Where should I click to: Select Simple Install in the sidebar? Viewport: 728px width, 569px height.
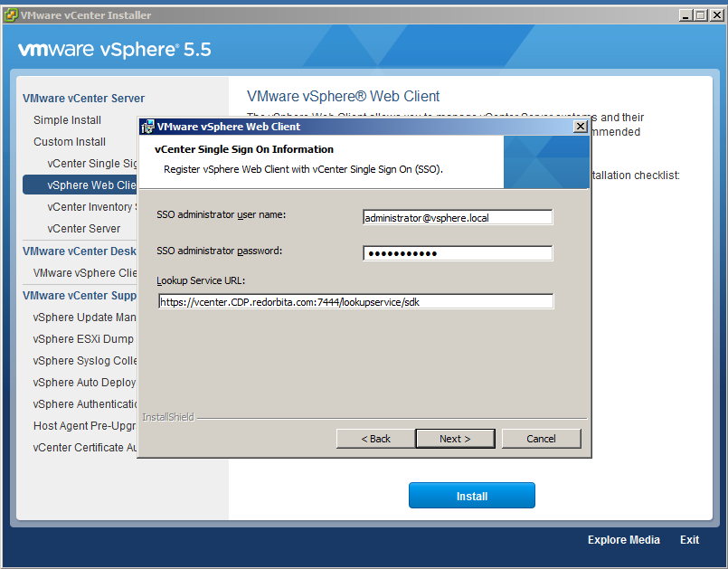[x=68, y=120]
